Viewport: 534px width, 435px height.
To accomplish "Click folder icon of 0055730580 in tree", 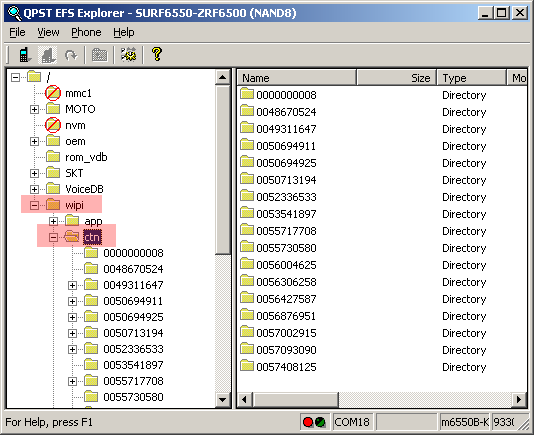I will coord(91,397).
